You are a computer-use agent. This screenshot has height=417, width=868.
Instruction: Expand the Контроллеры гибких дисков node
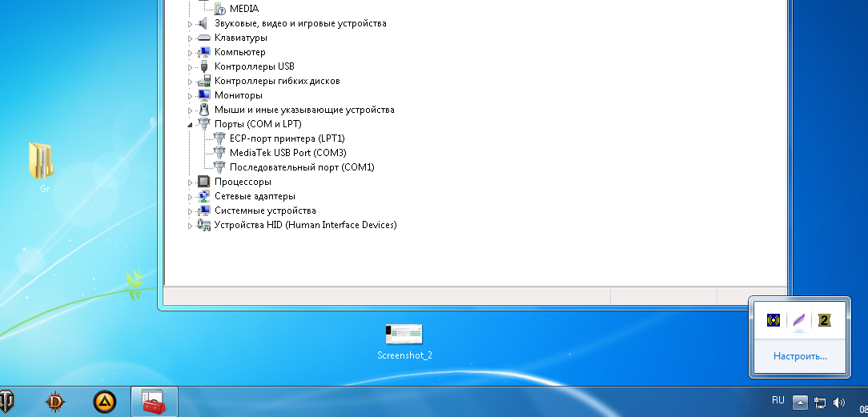click(x=190, y=82)
